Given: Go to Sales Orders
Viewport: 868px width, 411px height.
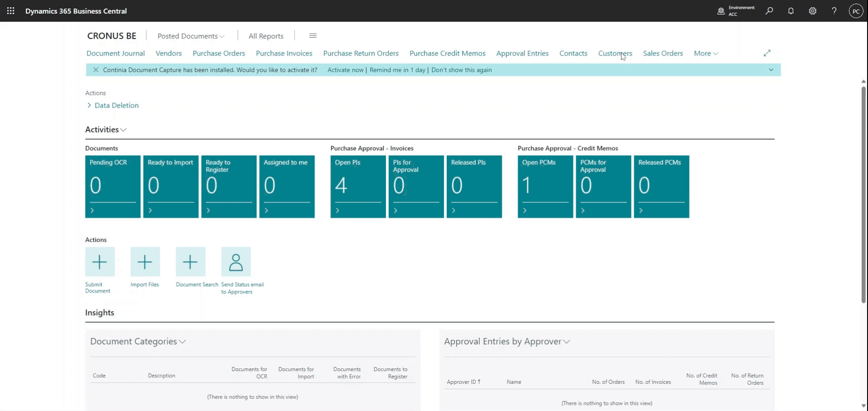Looking at the screenshot, I should [x=663, y=53].
